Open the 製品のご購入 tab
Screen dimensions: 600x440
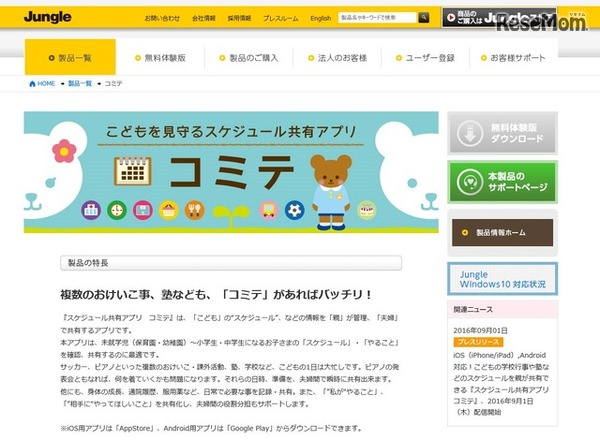coord(249,58)
